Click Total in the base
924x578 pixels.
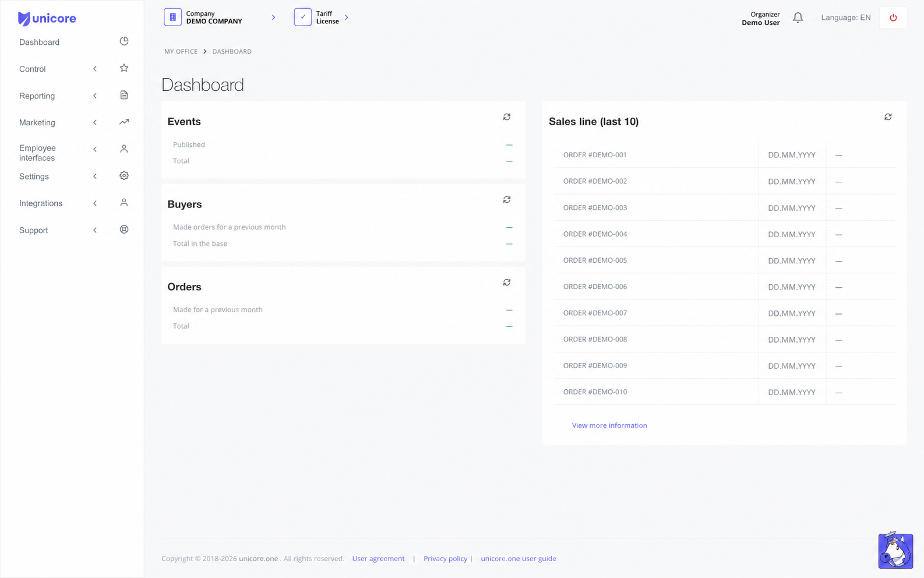coord(200,244)
